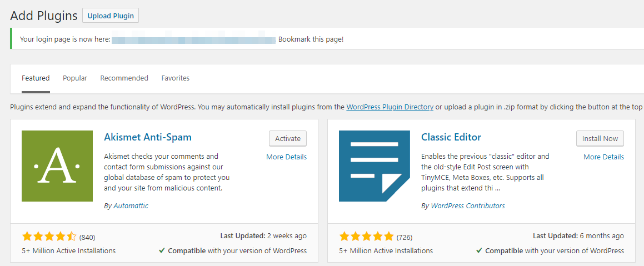644x266 pixels.
Task: Click the Classic Editor (726) ratings count
Action: 405,237
